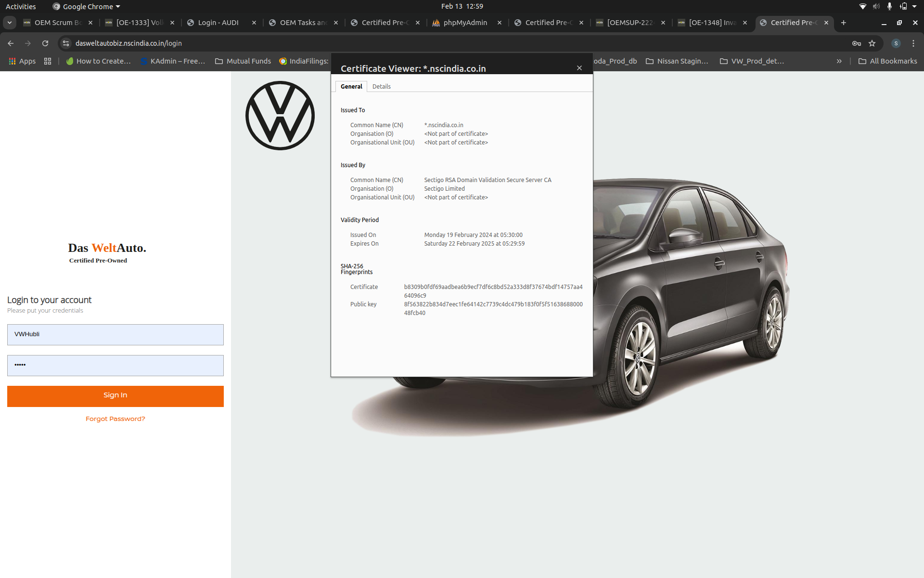Screen dimensions: 924x578
Task: Open Chrome three-dot menu
Action: click(x=913, y=43)
